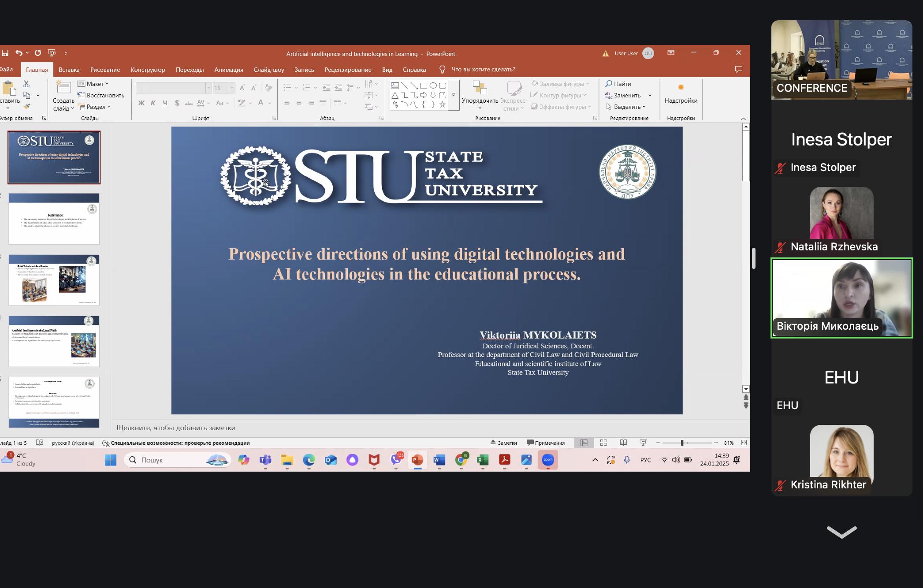923x588 pixels.
Task: Click Найти search button
Action: [618, 84]
